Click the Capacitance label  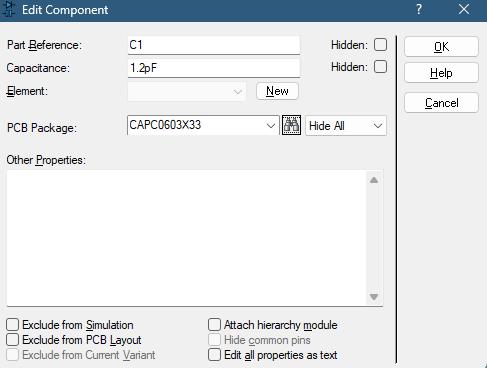[x=38, y=68]
